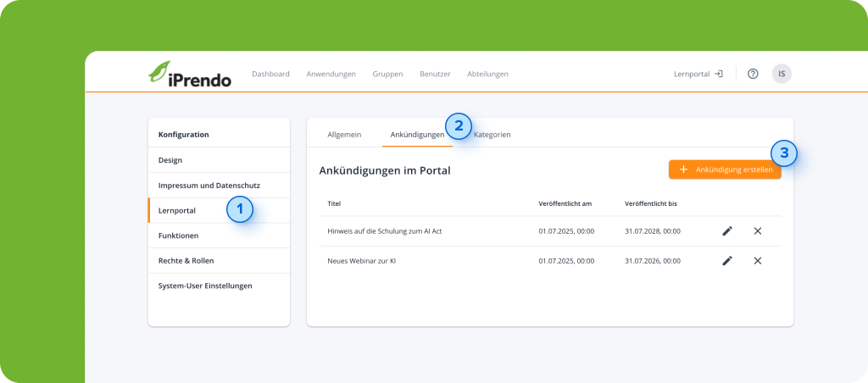Open the IS user avatar menu
Image resolution: width=868 pixels, height=383 pixels.
coord(782,74)
